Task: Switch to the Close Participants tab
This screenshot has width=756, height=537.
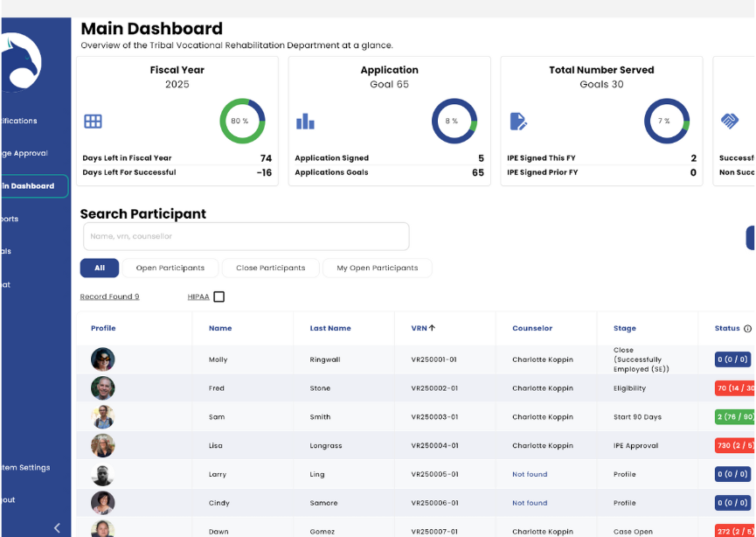Action: 271,268
